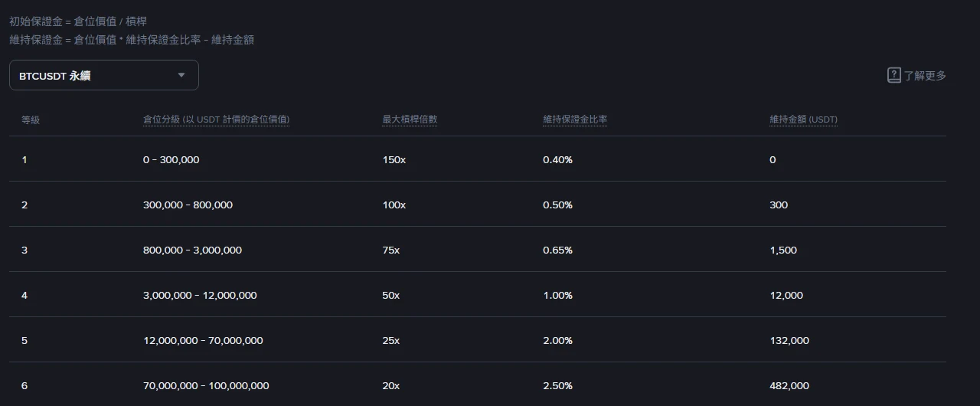
Task: Click the 維持保證金比率 column header
Action: point(575,120)
